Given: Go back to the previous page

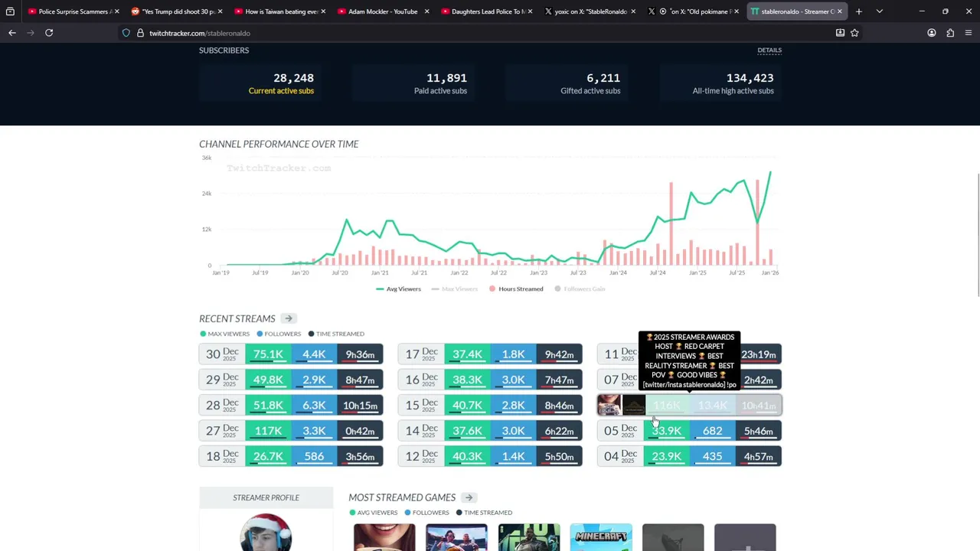Looking at the screenshot, I should tap(12, 33).
